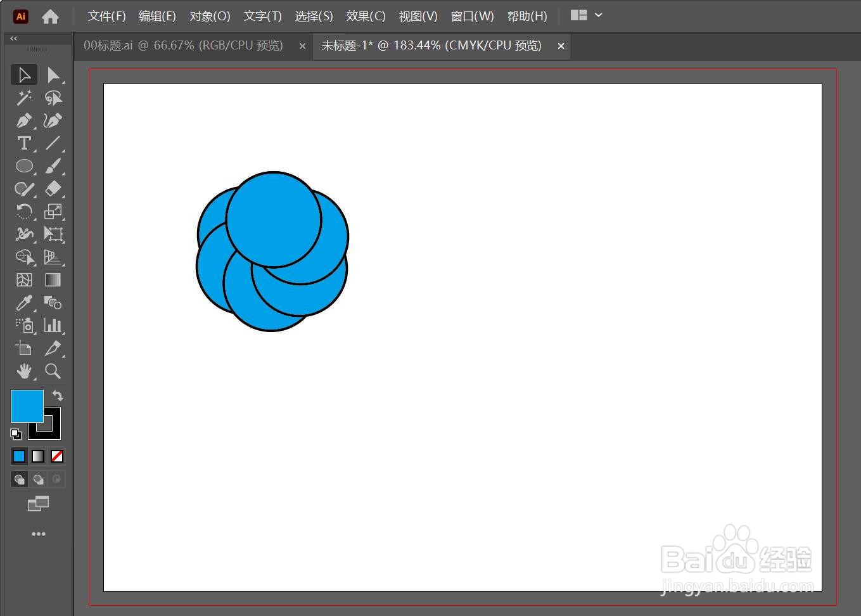Select the Pen tool
The height and width of the screenshot is (616, 861).
24,120
